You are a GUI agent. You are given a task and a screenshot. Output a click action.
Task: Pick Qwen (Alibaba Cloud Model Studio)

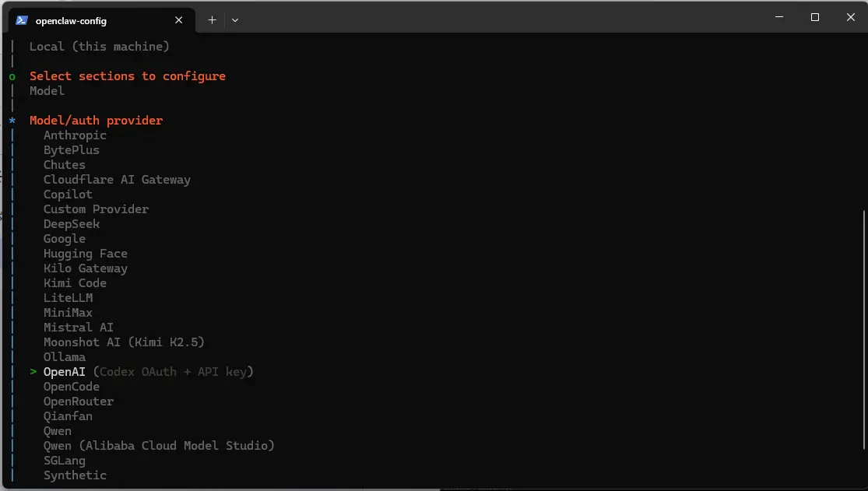(159, 445)
